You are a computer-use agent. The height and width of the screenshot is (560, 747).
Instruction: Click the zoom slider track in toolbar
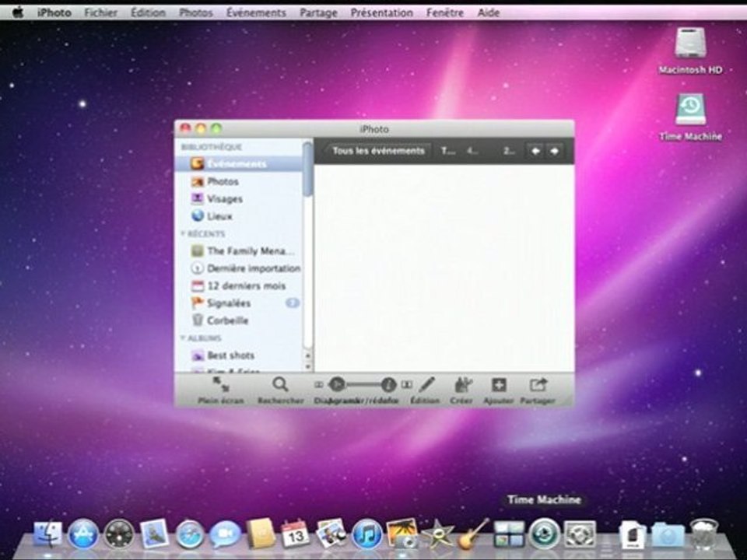coord(363,384)
